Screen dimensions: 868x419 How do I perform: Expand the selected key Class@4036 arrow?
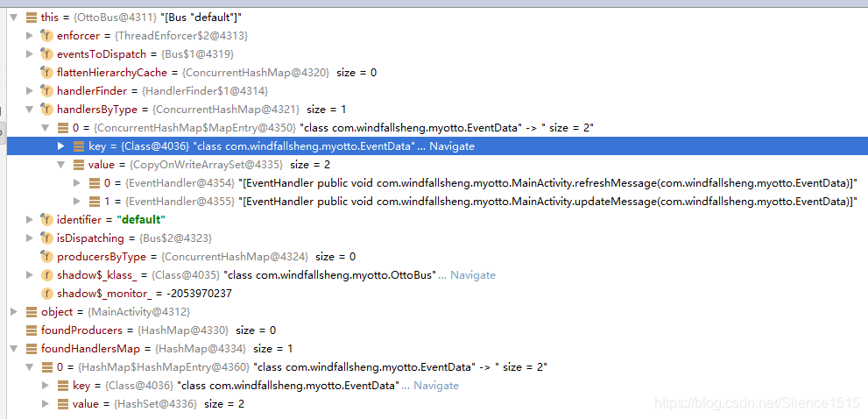pos(61,146)
